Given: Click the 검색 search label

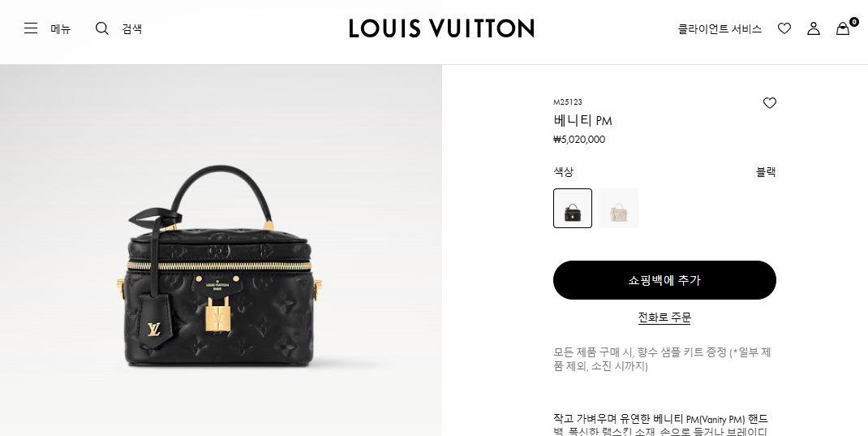Looking at the screenshot, I should pyautogui.click(x=131, y=28).
